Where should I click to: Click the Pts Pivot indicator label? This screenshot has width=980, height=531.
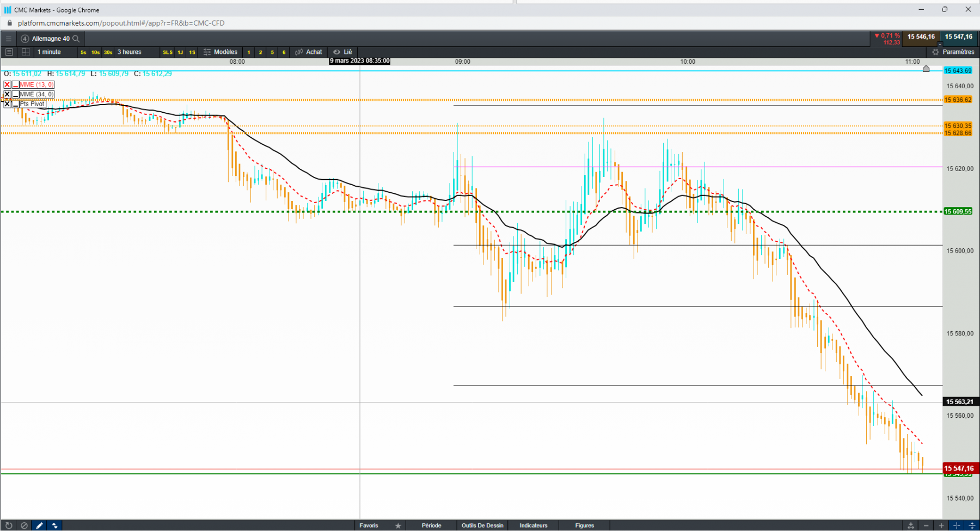(32, 104)
